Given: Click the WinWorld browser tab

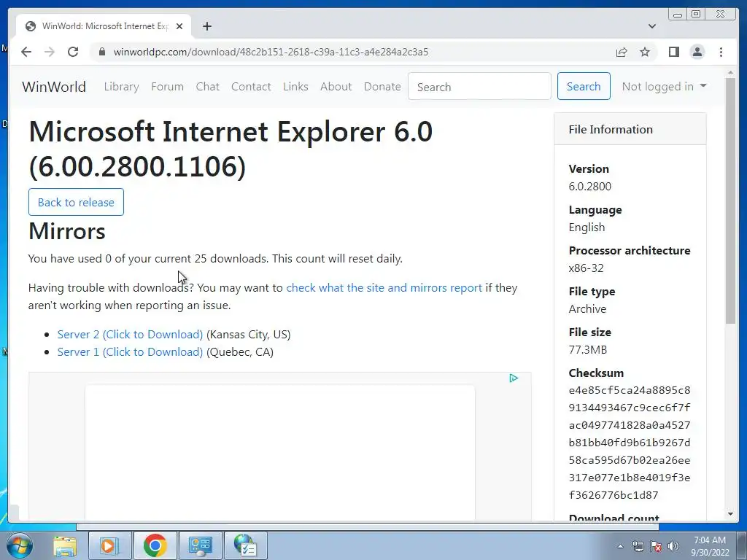Looking at the screenshot, I should (x=104, y=26).
